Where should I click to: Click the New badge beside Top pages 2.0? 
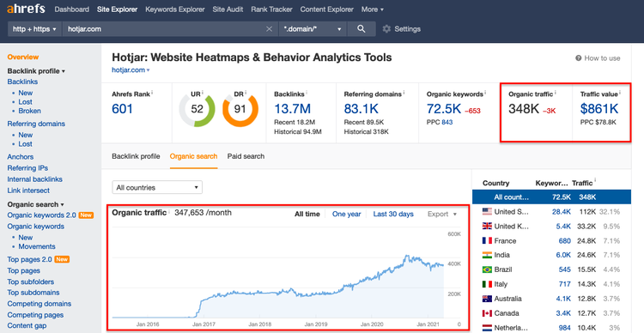click(x=62, y=259)
